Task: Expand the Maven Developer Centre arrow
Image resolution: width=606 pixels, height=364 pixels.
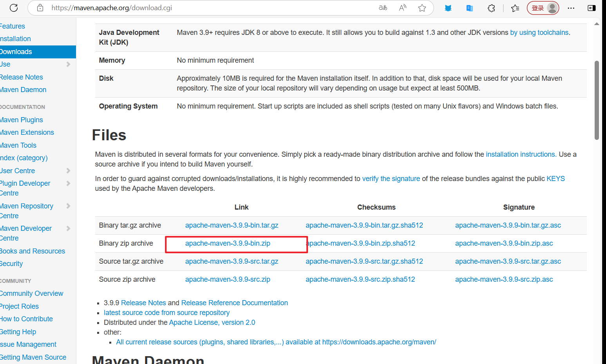Action: tap(68, 228)
